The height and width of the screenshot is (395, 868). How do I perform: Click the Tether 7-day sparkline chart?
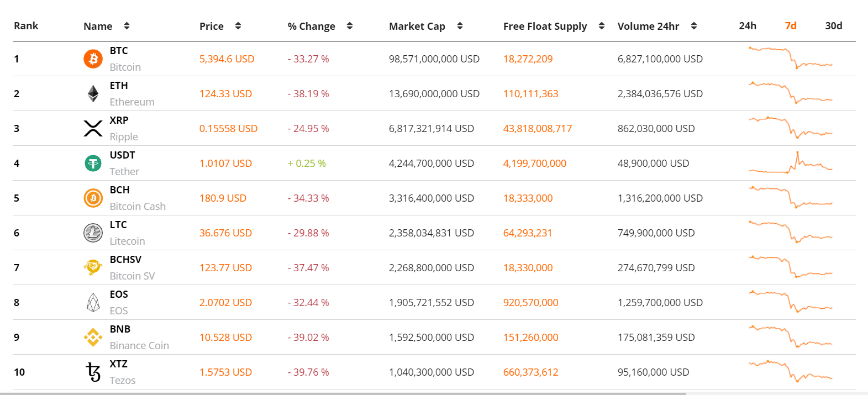click(790, 164)
